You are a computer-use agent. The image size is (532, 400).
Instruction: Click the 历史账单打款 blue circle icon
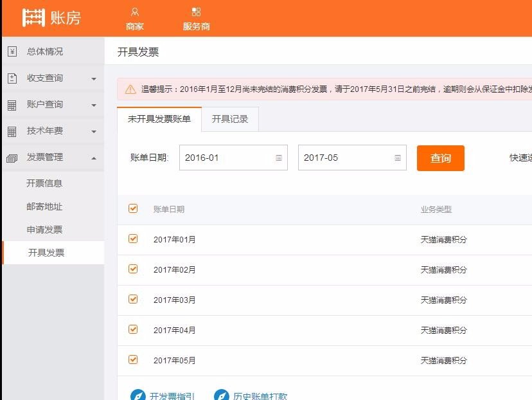tap(221, 395)
